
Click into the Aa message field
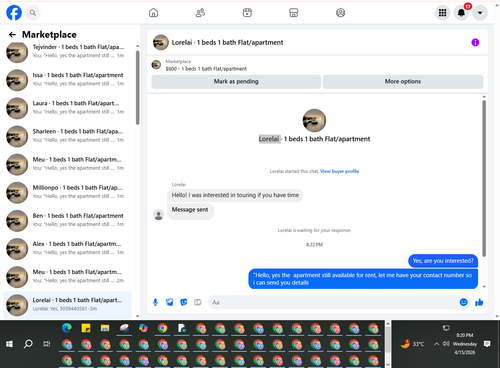click(x=333, y=302)
